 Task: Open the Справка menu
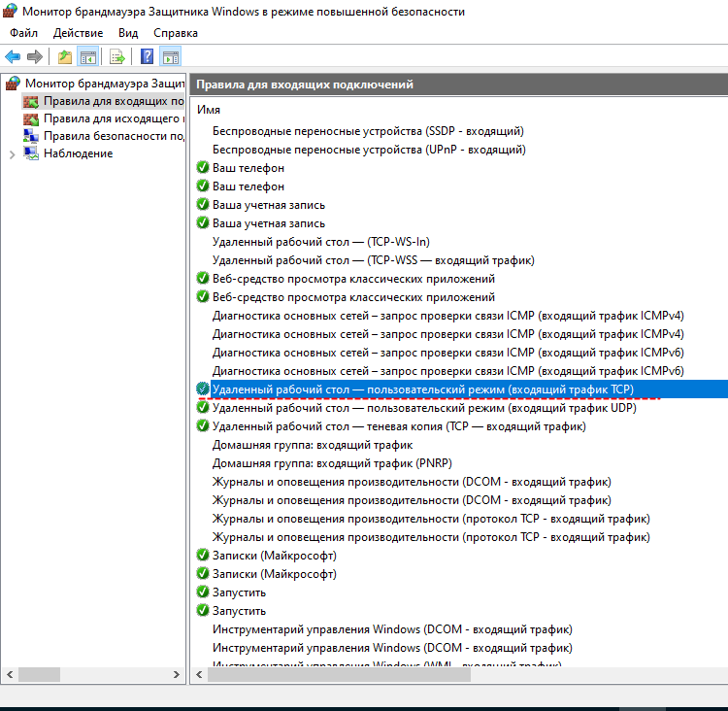click(176, 33)
